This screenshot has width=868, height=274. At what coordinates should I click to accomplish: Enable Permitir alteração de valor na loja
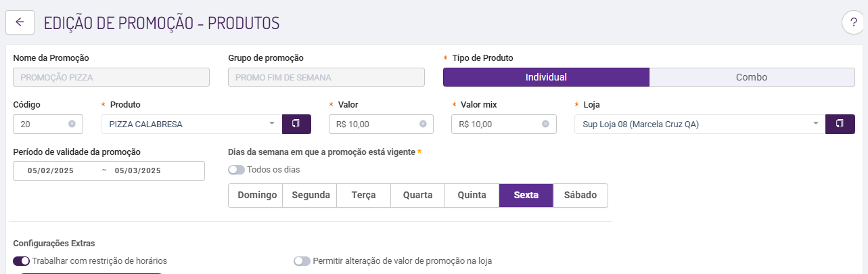click(x=302, y=260)
